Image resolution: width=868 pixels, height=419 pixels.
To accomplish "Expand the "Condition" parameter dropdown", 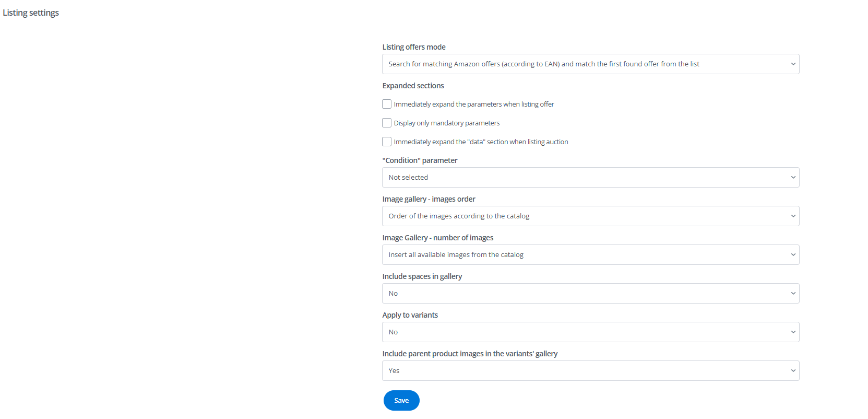I will pyautogui.click(x=590, y=178).
